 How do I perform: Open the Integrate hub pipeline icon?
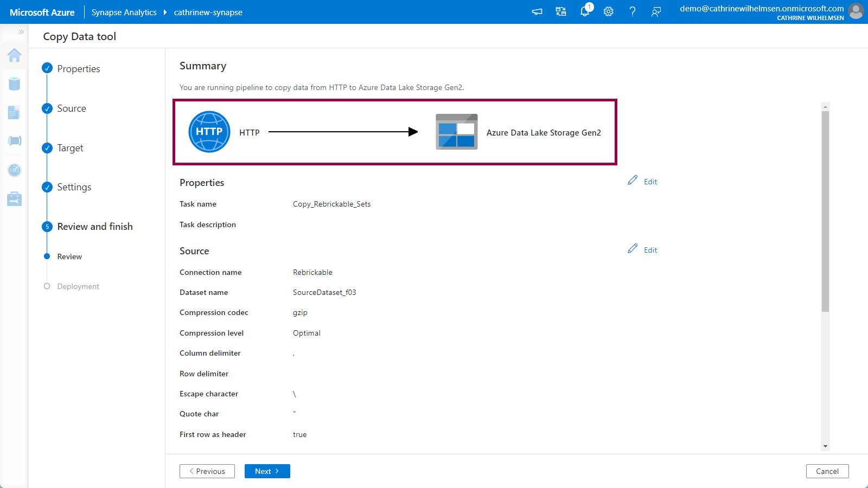[15, 141]
